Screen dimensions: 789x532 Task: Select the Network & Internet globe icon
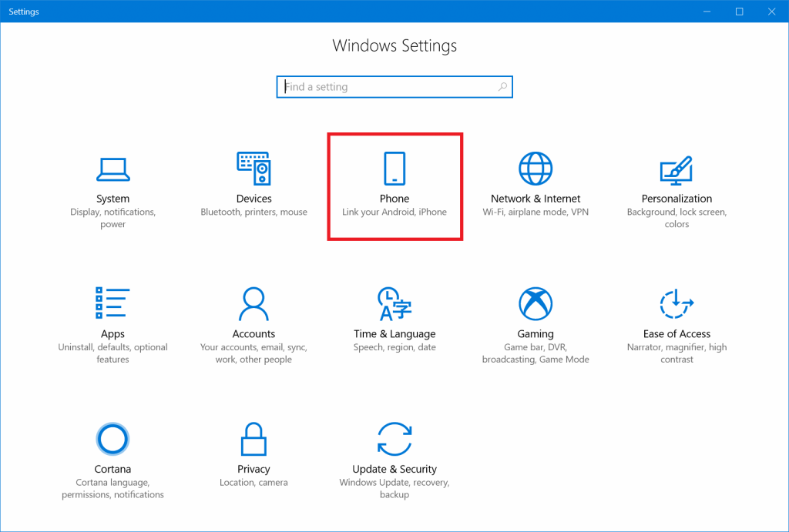(536, 169)
